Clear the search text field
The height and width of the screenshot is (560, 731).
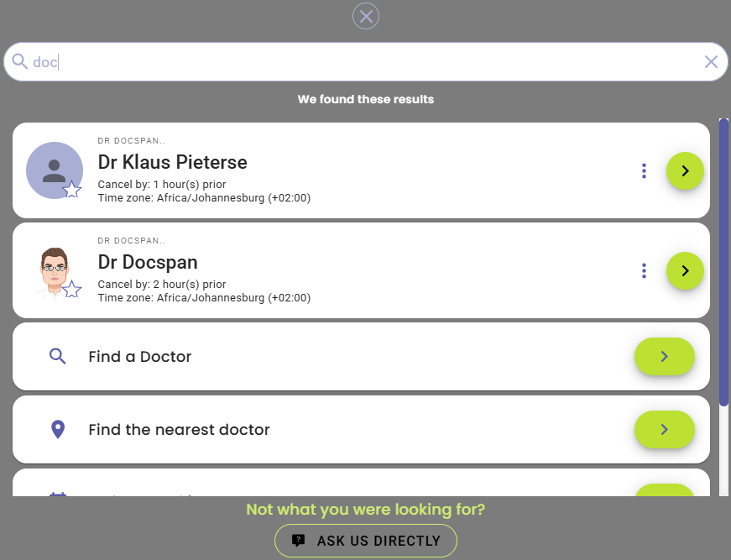[711, 62]
